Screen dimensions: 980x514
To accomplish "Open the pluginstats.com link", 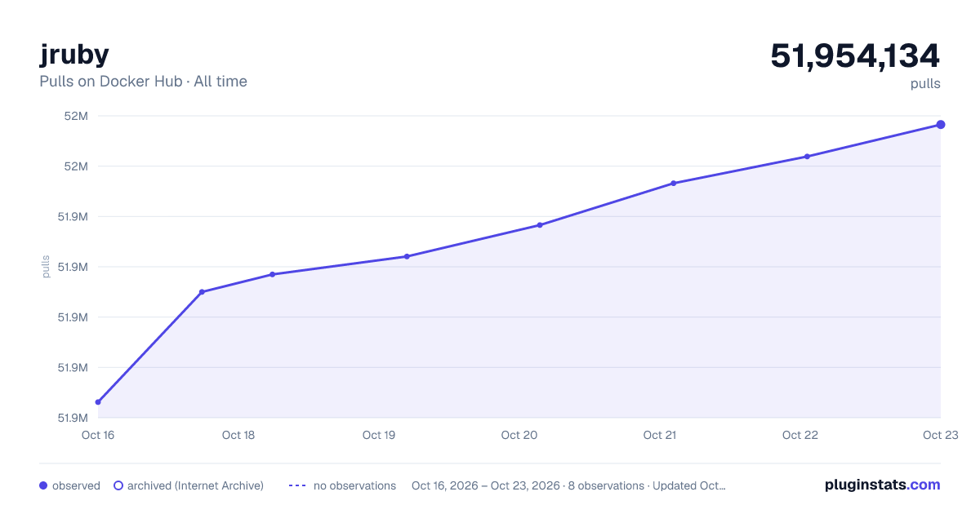I will (x=882, y=485).
